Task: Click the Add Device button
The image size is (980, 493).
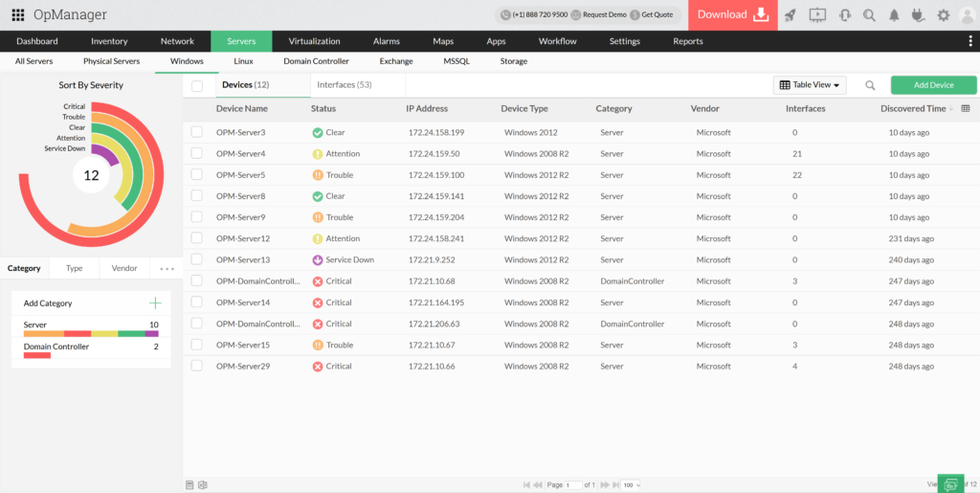Action: point(933,85)
